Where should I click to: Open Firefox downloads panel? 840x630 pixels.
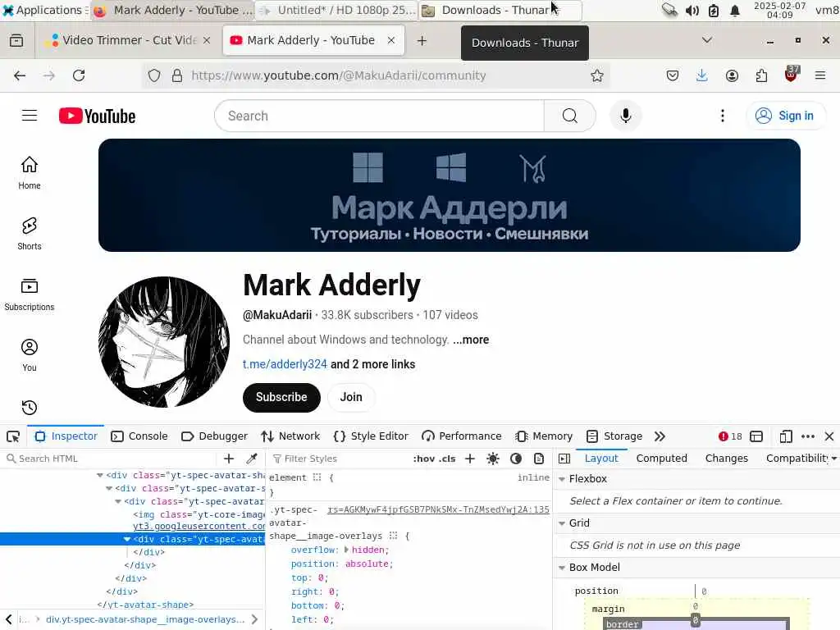702,75
